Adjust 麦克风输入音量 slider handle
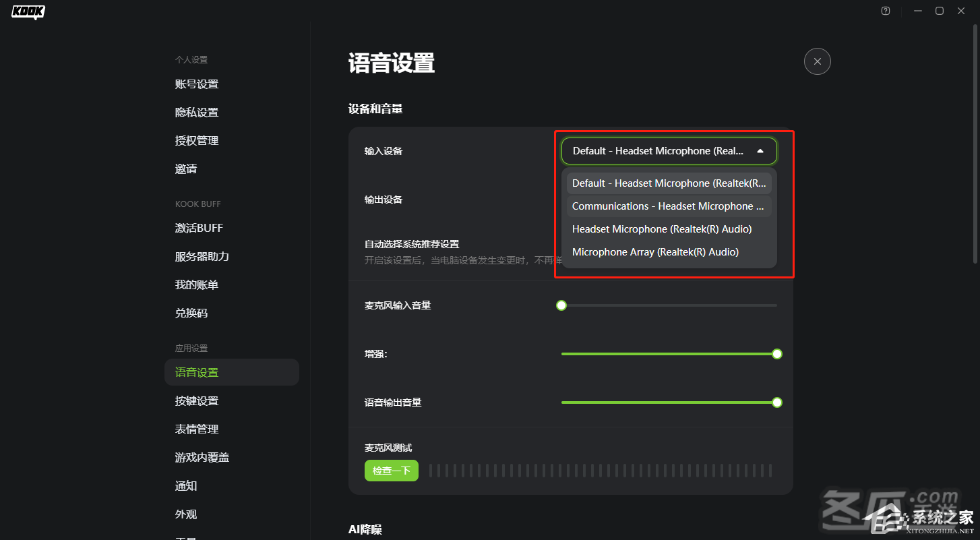 (561, 305)
